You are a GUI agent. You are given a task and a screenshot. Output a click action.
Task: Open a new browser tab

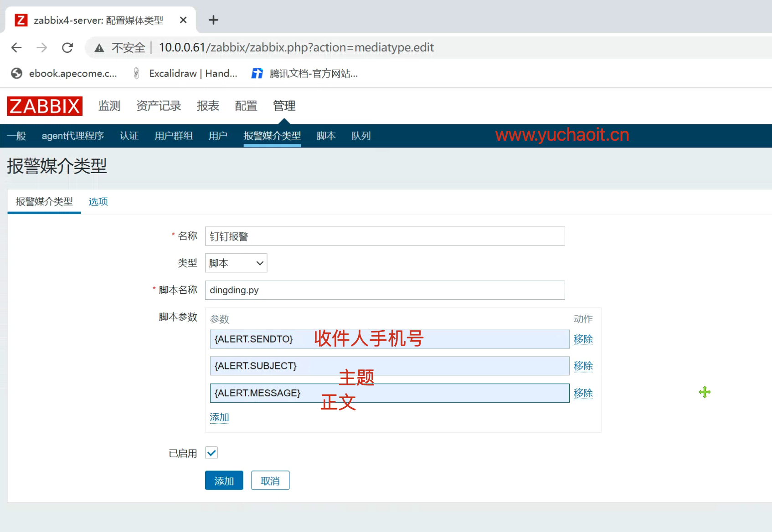(x=213, y=20)
